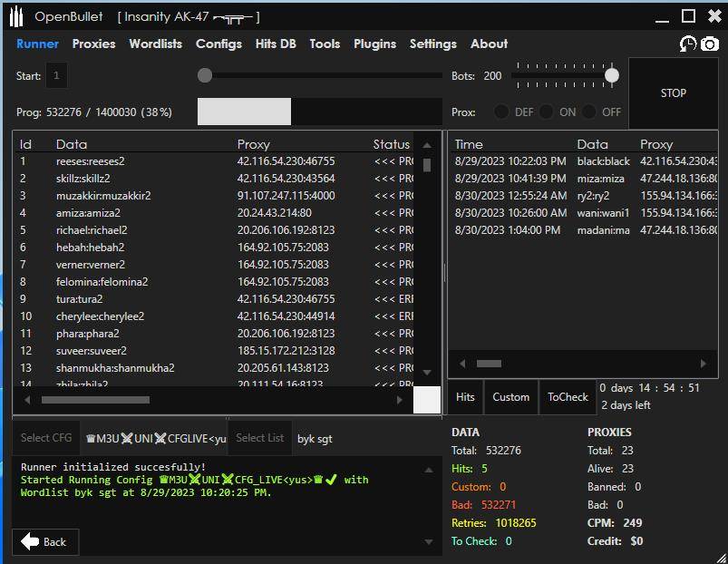Select the ON proxy mode radio button
728x564 pixels.
(546, 112)
